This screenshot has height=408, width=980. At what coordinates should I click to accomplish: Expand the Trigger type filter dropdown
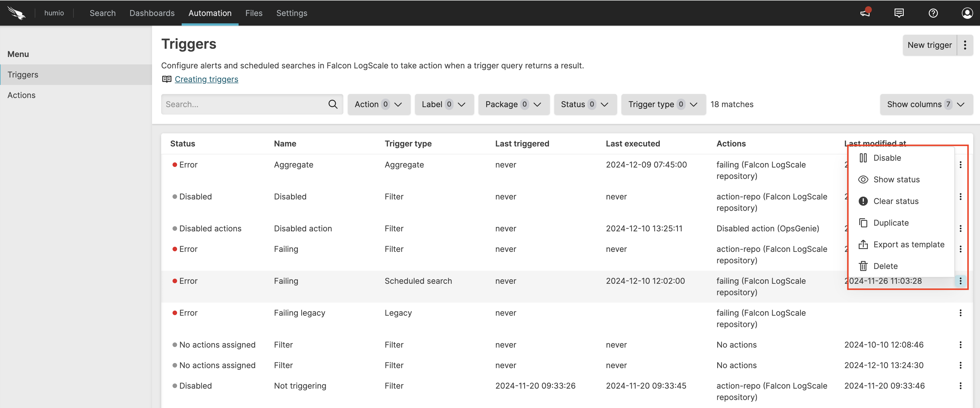coord(663,104)
